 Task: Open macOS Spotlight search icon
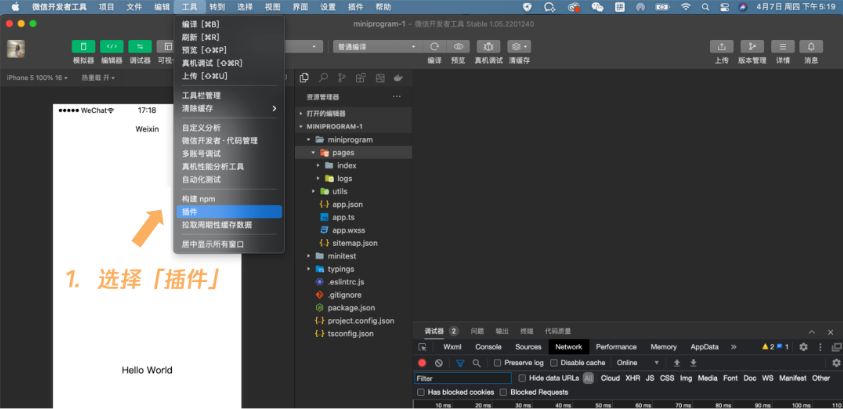(x=705, y=7)
